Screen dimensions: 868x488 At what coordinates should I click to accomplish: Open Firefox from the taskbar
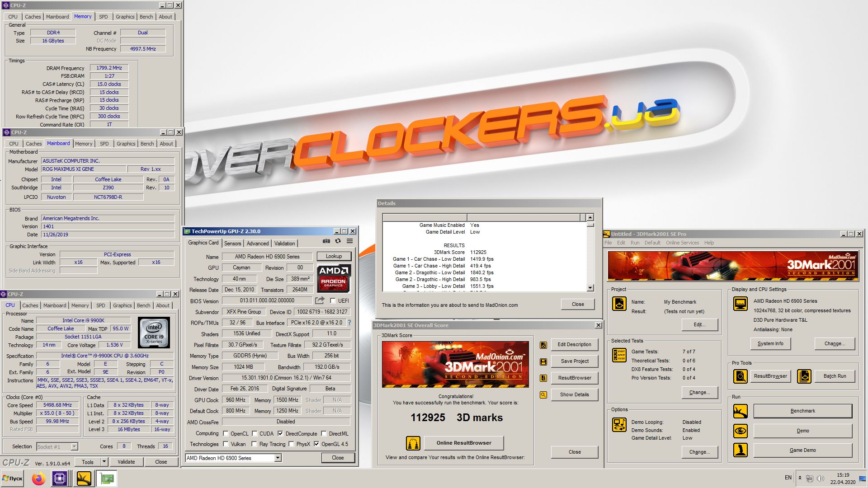38,479
